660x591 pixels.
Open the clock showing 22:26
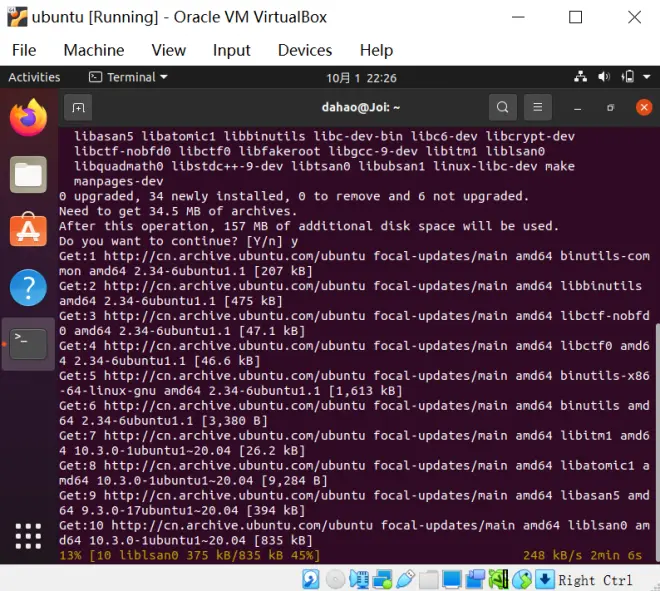point(362,78)
